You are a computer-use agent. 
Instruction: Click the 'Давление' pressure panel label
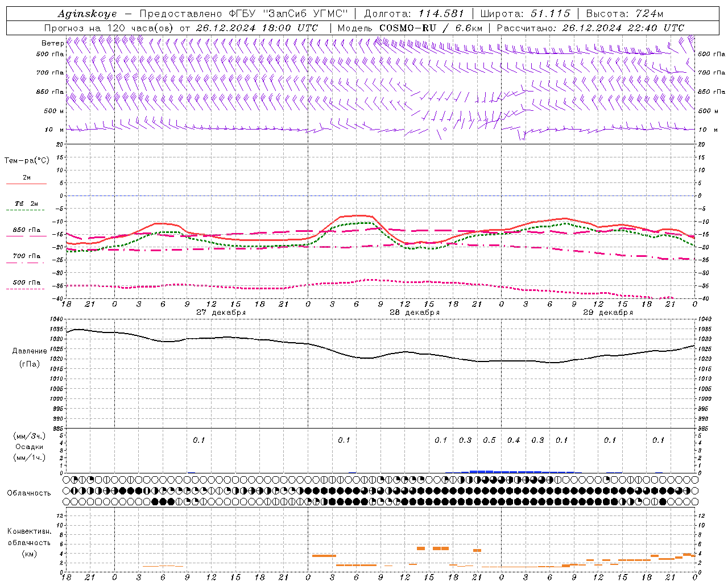(30, 351)
